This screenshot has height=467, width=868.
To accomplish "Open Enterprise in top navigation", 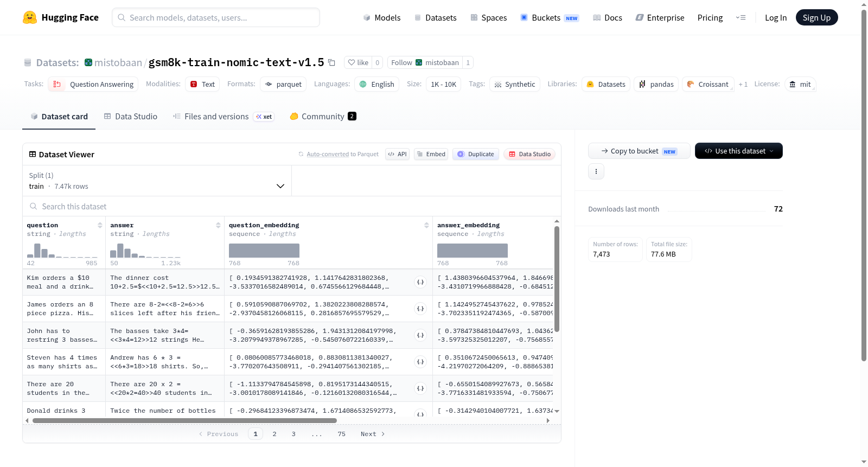I will [660, 17].
